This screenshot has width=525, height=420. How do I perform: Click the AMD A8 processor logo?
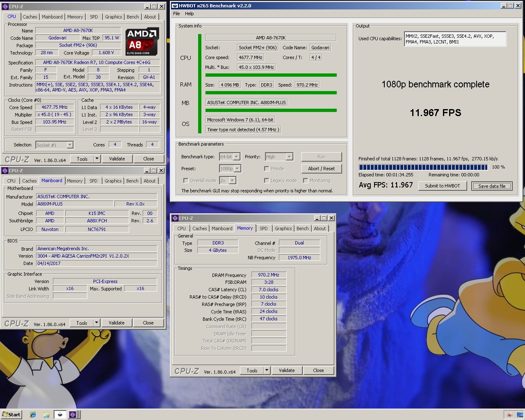point(142,42)
